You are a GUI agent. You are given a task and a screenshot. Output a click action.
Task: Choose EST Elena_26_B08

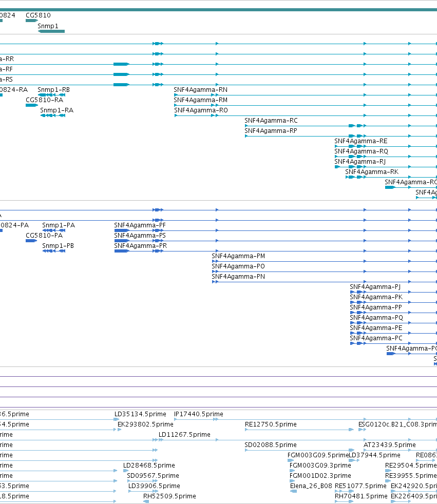pos(311,486)
